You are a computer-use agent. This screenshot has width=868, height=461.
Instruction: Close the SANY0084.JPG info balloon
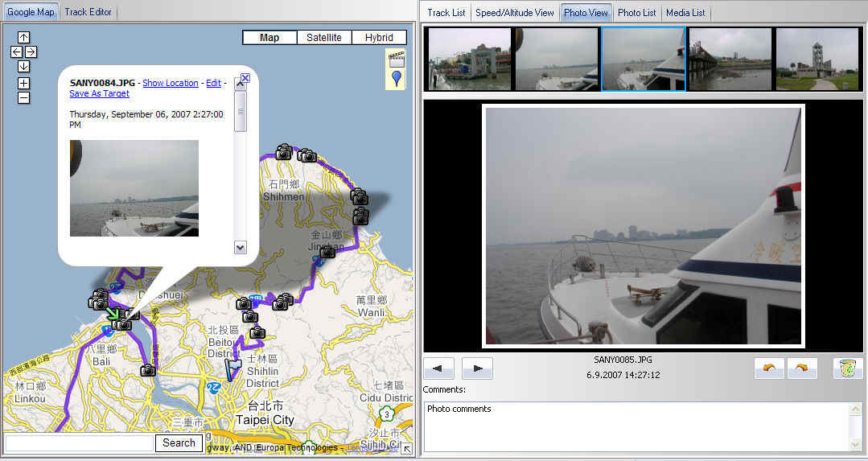(246, 78)
